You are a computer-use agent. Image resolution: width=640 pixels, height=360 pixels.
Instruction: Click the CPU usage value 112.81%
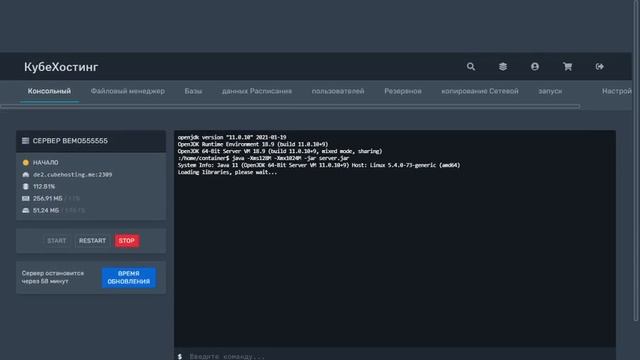click(x=44, y=187)
